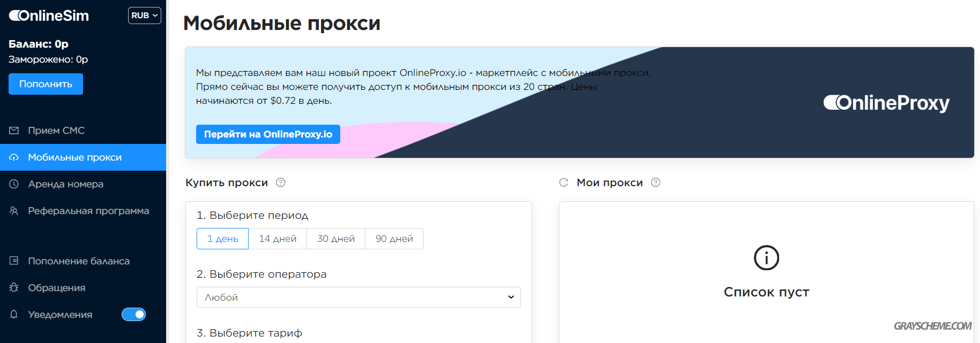Click the Уведомления label in the sidebar

pos(60,315)
